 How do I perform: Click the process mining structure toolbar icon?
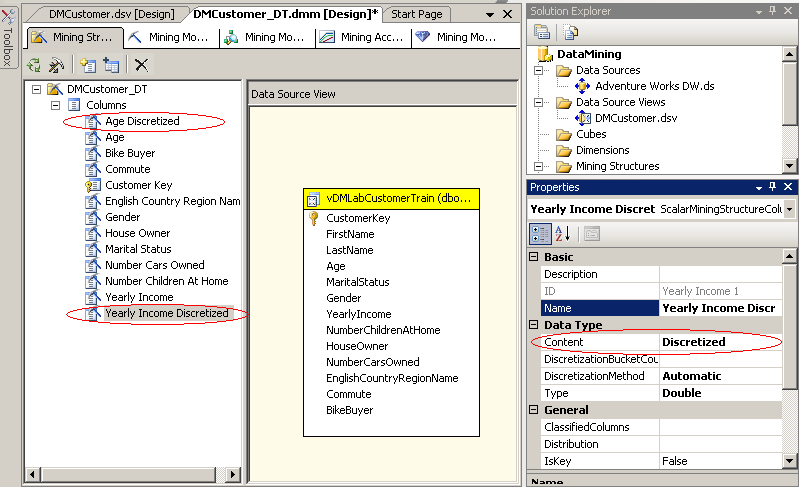pos(35,65)
